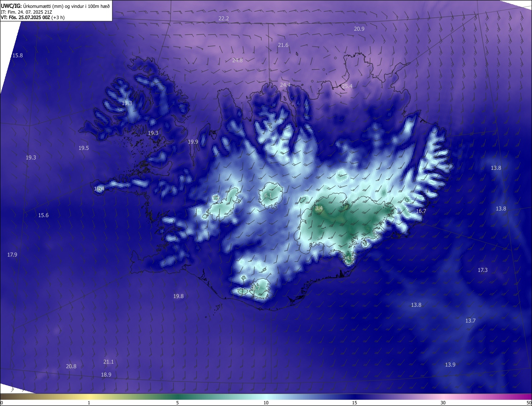Click the color scale label 15
The image size is (532, 406).
coord(355,403)
